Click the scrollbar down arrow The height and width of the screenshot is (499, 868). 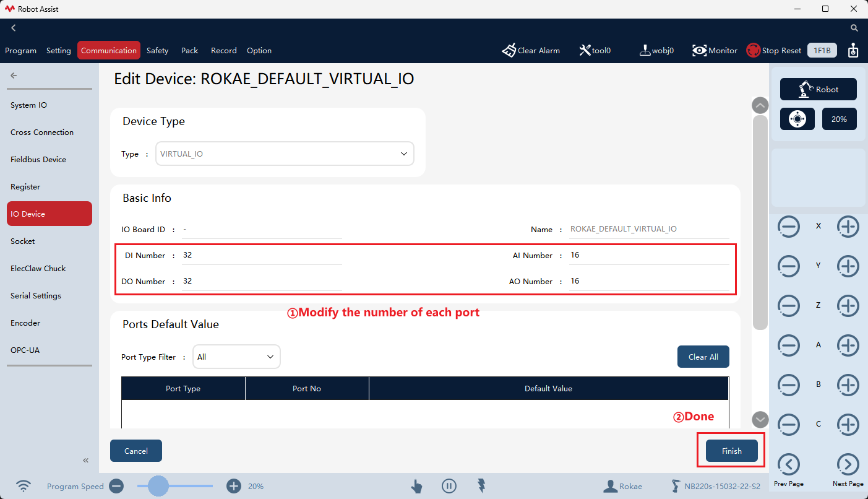pos(760,420)
